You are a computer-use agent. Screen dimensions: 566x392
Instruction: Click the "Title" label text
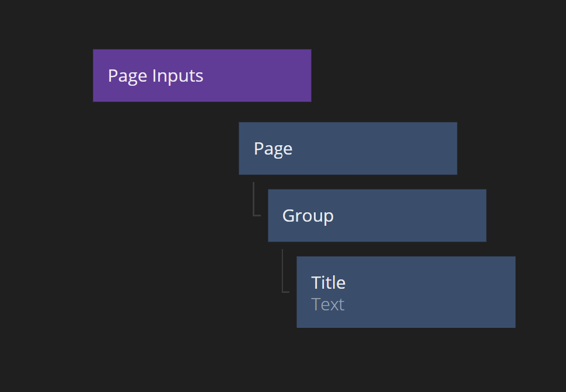328,283
